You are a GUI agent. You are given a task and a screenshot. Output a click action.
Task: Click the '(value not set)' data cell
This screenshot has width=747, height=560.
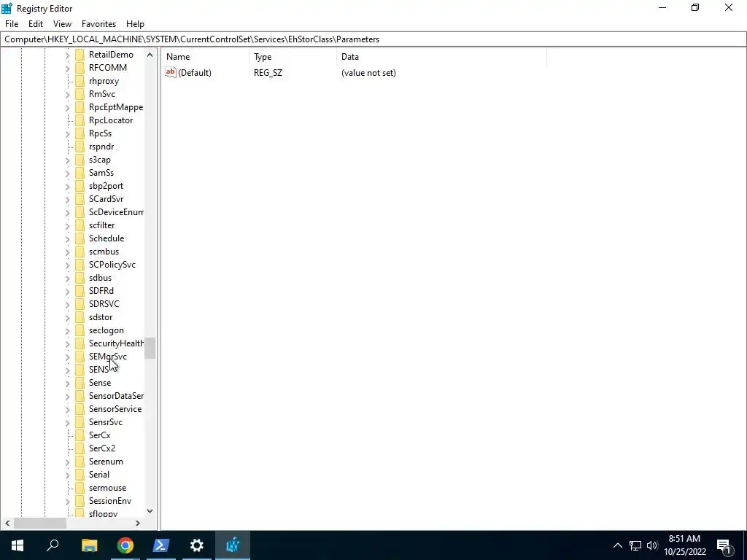coord(368,73)
